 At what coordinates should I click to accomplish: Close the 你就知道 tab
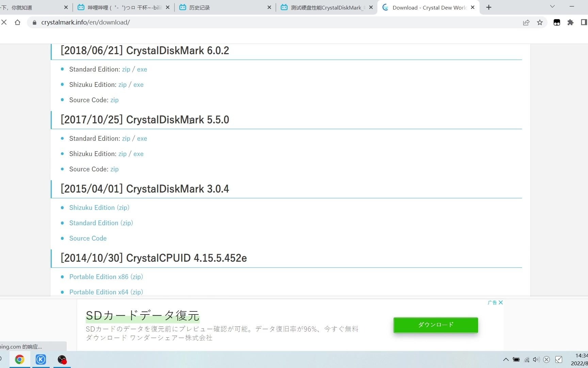(x=66, y=7)
